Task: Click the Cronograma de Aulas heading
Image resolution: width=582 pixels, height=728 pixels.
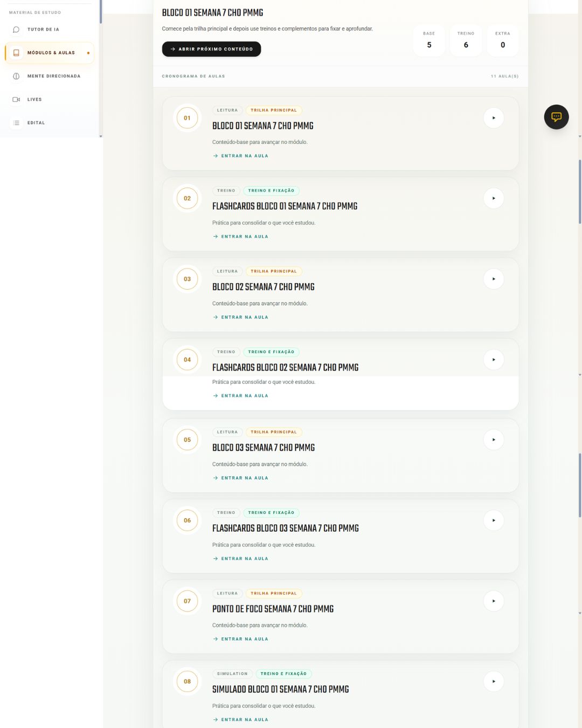Action: tap(193, 76)
